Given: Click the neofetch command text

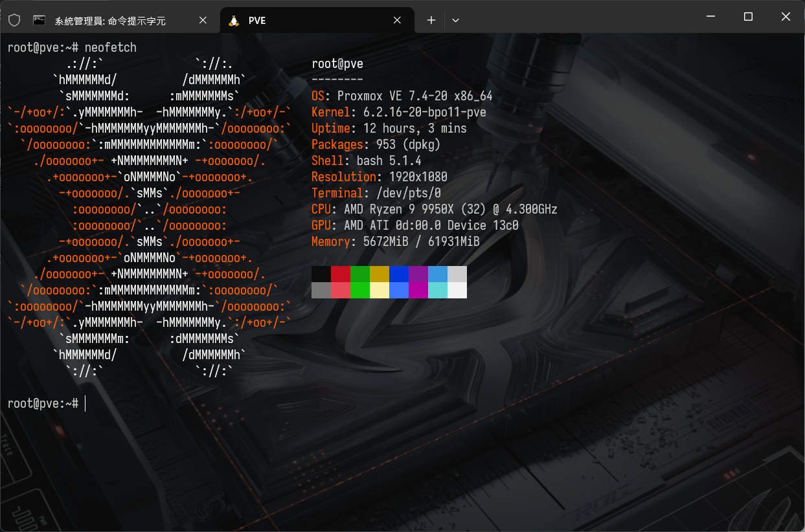Looking at the screenshot, I should click(110, 47).
